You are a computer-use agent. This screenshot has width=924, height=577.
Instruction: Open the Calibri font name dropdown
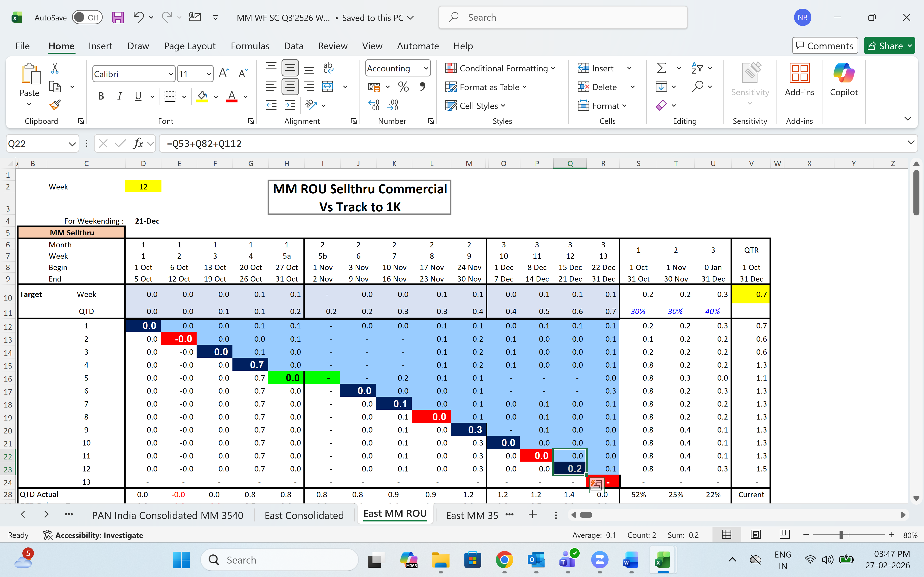click(x=171, y=74)
